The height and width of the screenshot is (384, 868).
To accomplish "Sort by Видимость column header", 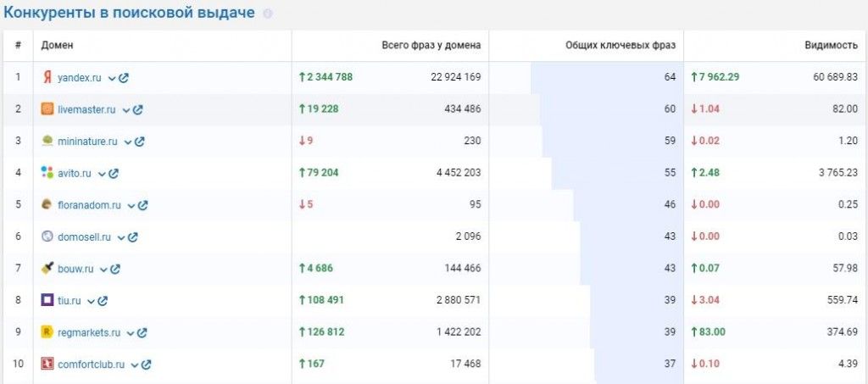I will [831, 46].
